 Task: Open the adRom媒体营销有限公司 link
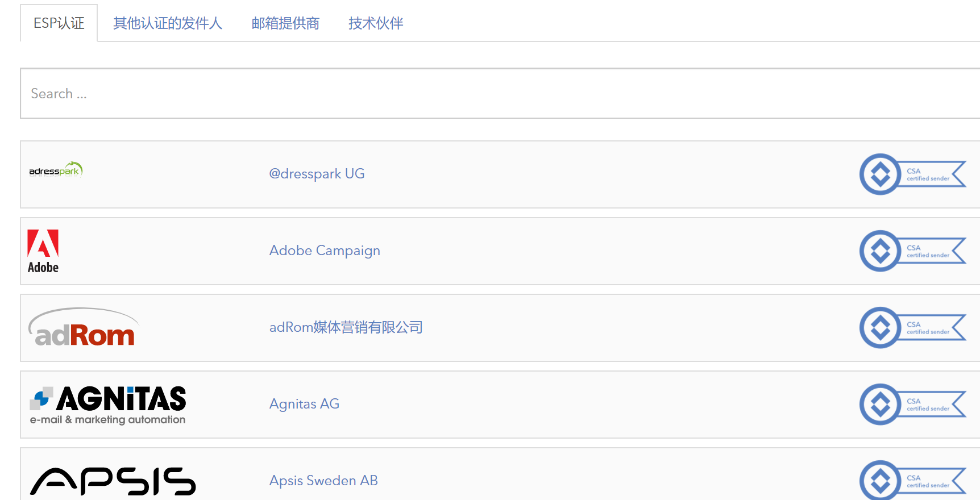tap(346, 327)
